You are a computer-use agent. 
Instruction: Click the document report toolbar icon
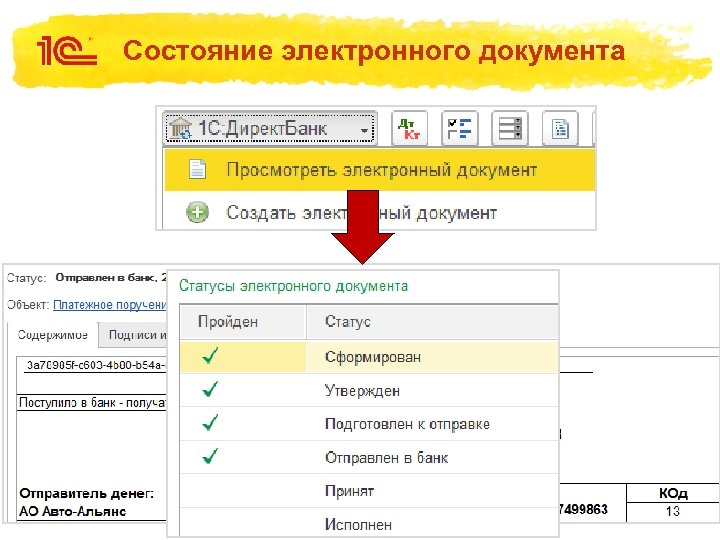pos(560,129)
